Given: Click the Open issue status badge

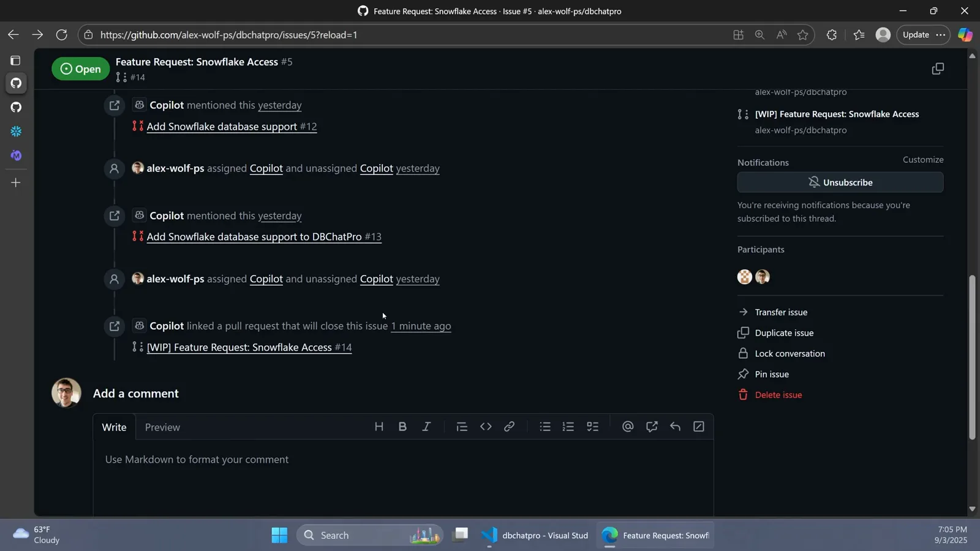Looking at the screenshot, I should pyautogui.click(x=80, y=69).
